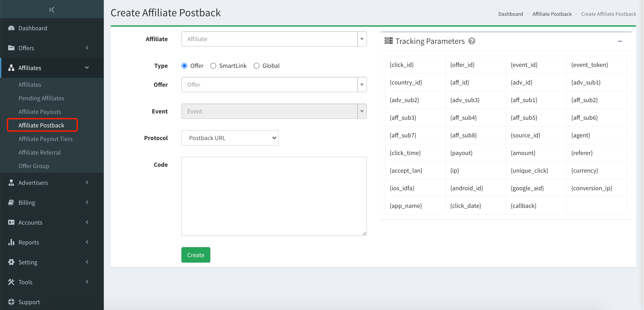Click the Accounts ID card icon
Image resolution: width=644 pixels, height=310 pixels.
pos(11,222)
